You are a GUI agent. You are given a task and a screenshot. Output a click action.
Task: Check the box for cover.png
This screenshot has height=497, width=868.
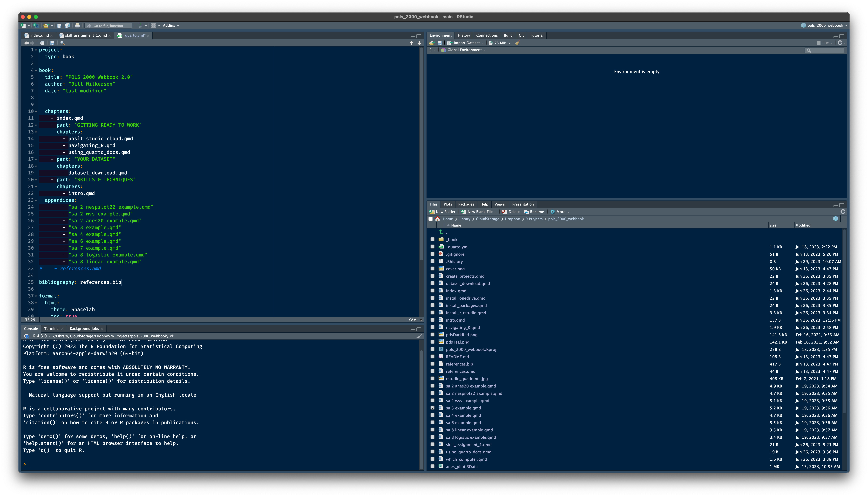point(432,269)
